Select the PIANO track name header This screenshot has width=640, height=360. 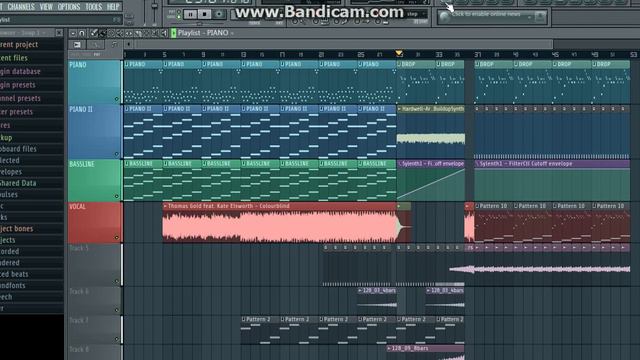click(94, 82)
